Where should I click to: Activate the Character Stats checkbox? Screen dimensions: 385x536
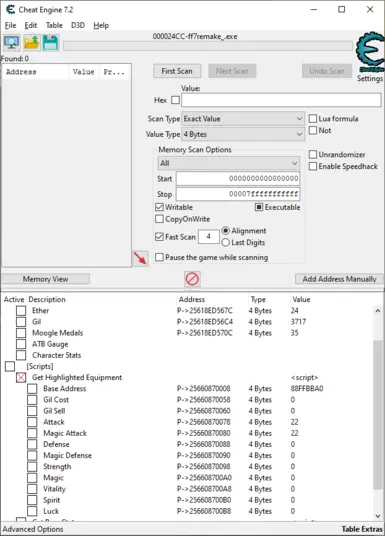pyautogui.click(x=21, y=355)
